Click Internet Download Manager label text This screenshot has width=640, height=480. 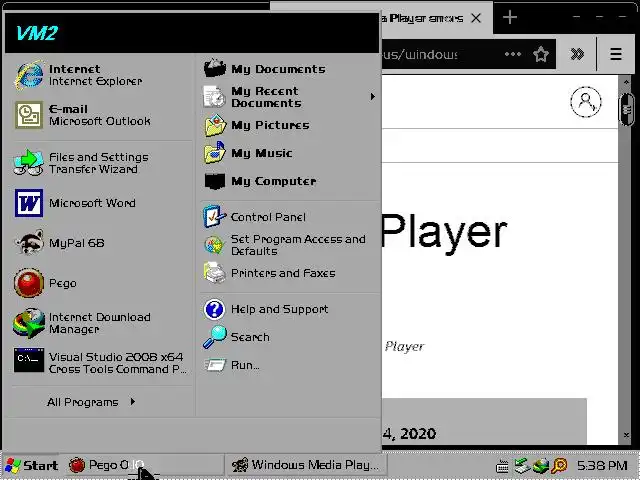point(100,323)
